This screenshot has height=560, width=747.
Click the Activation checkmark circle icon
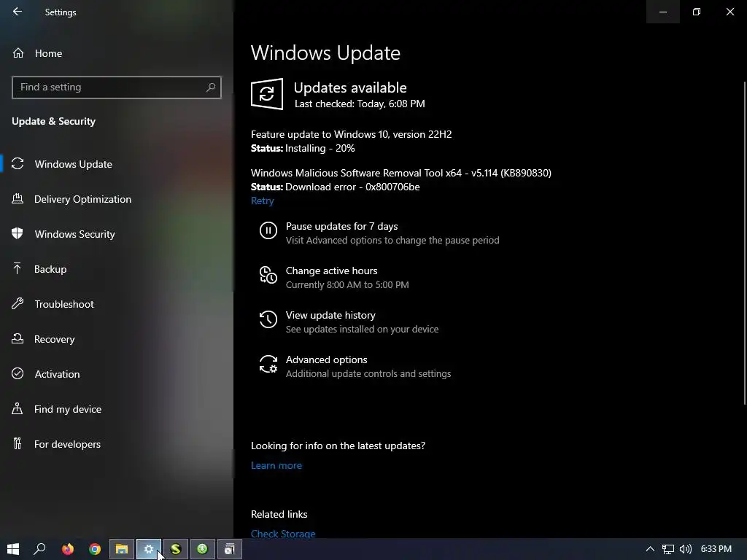18,373
